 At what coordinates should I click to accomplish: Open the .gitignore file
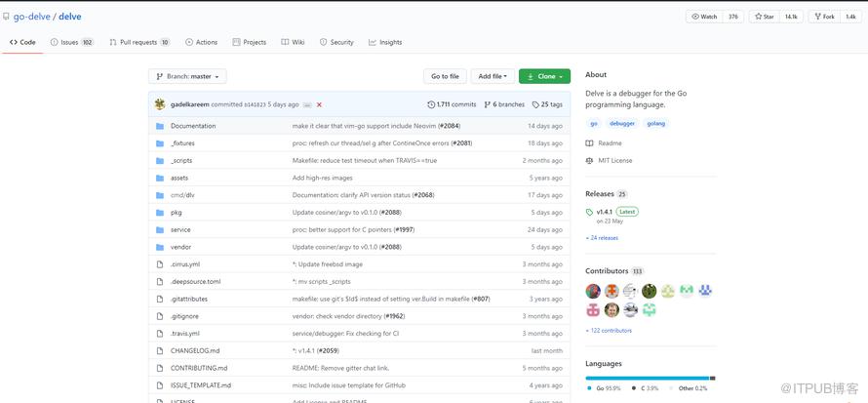click(184, 316)
